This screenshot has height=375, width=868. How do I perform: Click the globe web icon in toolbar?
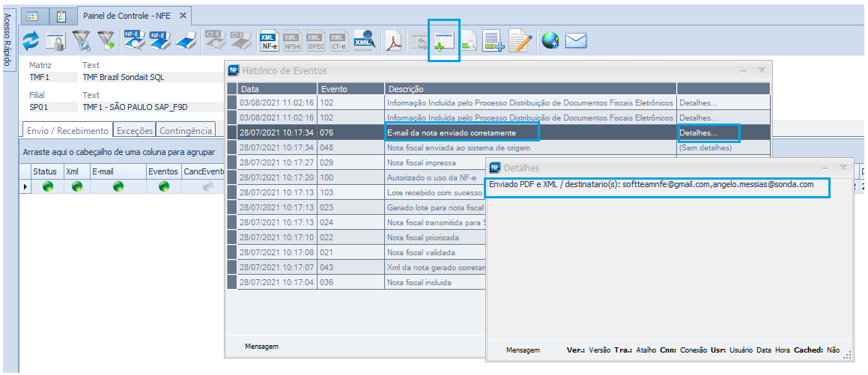coord(550,41)
